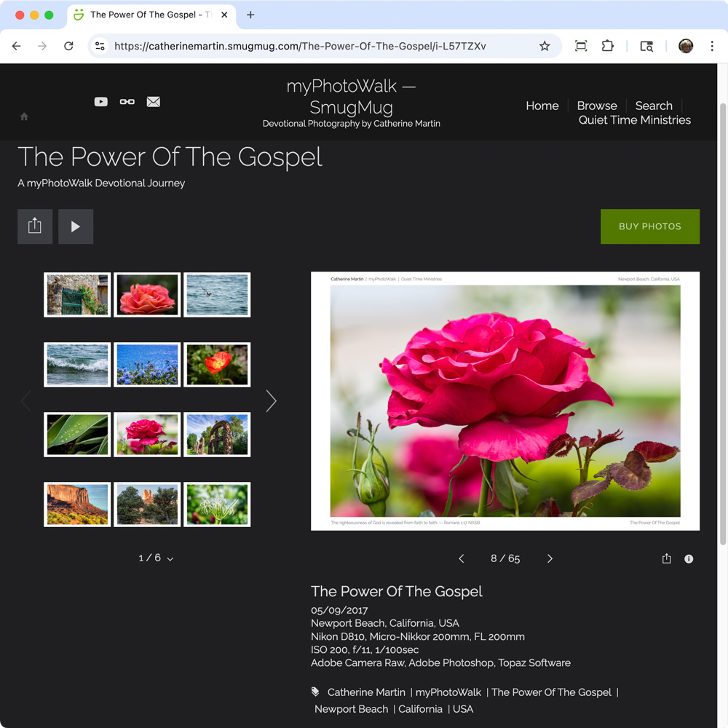This screenshot has width=728, height=728.
Task: Click the small home icon at left
Action: tap(24, 116)
